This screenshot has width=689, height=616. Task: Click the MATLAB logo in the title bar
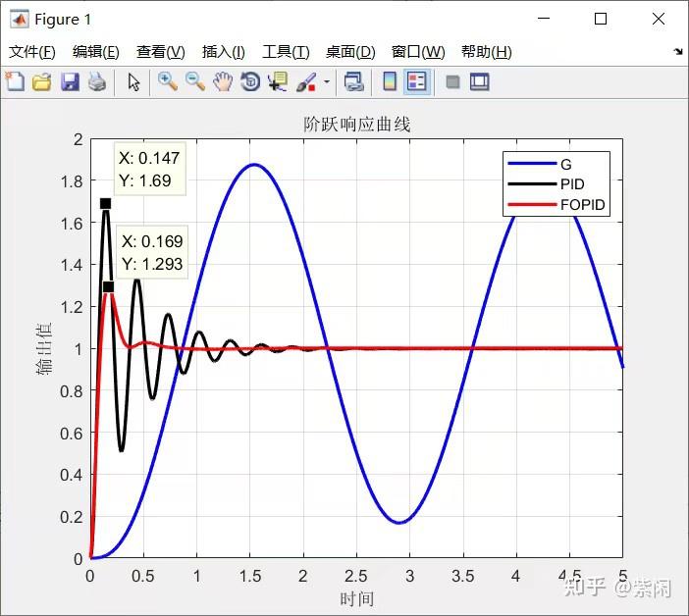(x=19, y=19)
